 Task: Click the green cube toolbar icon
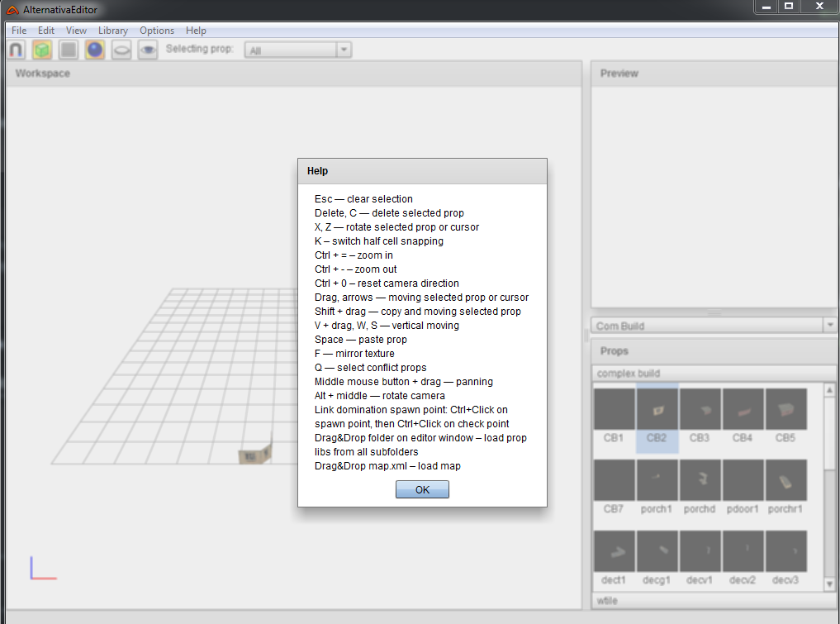(42, 50)
